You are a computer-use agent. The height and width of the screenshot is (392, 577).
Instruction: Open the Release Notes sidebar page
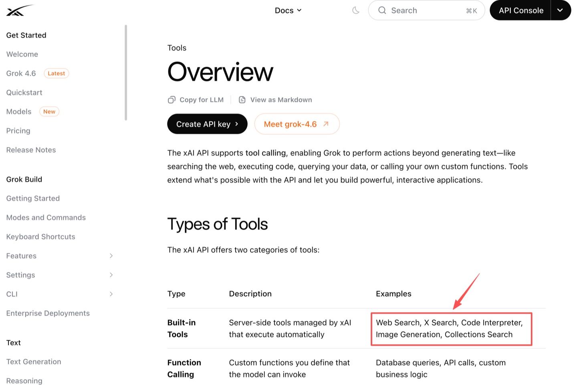pyautogui.click(x=31, y=150)
